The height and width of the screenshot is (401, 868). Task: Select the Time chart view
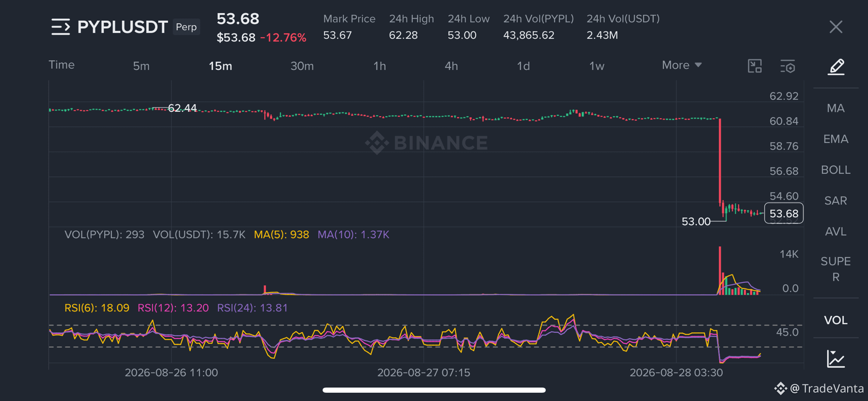pos(62,65)
